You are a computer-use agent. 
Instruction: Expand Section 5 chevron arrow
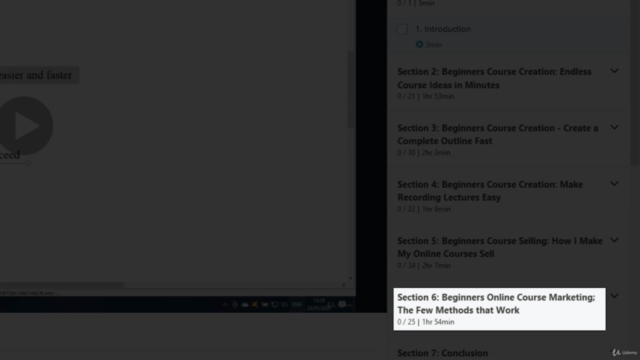coord(614,240)
